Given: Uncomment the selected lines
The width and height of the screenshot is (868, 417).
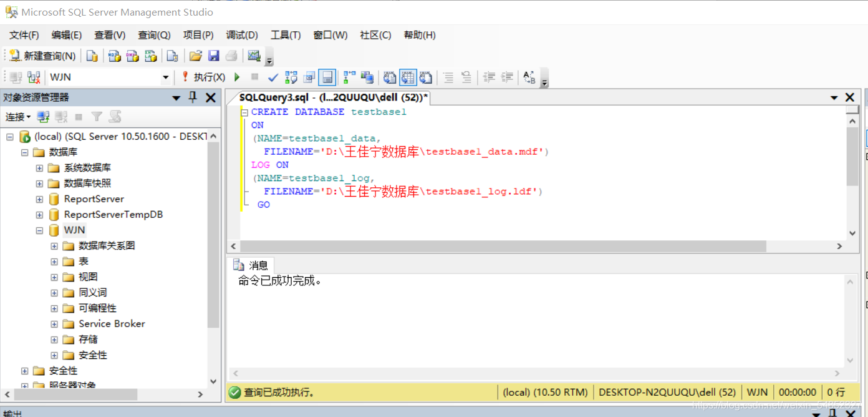Looking at the screenshot, I should click(466, 77).
